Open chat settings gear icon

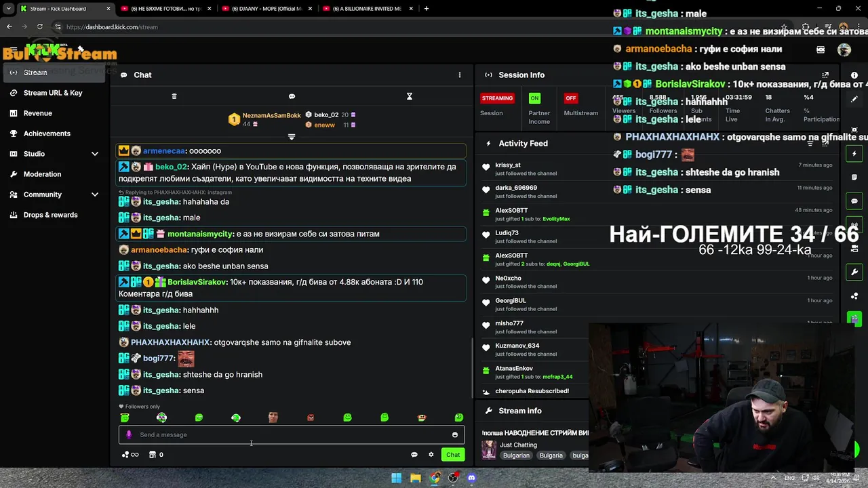[431, 455]
